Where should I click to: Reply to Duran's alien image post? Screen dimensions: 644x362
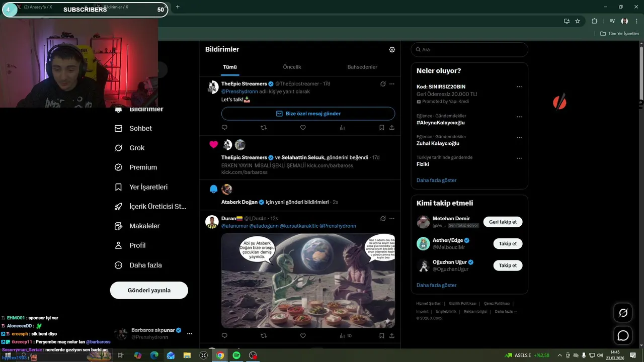coord(224,335)
